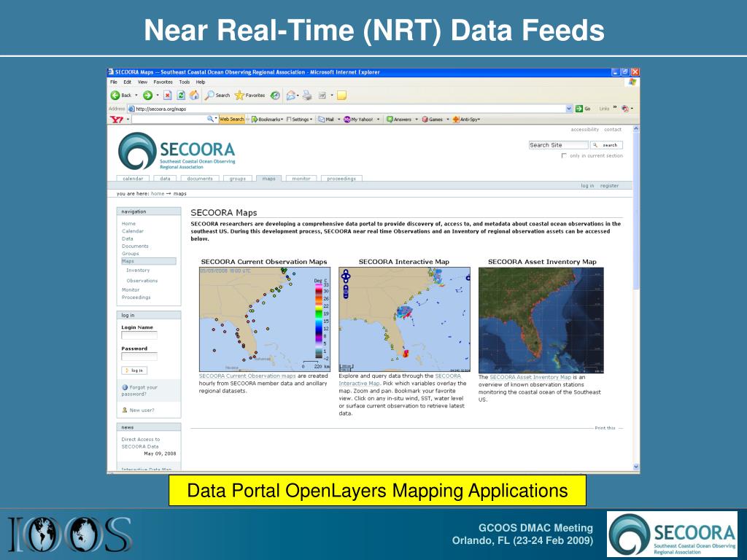747x560 pixels.
Task: Open Yahoo toolbar Mail icon
Action: pyautogui.click(x=322, y=120)
